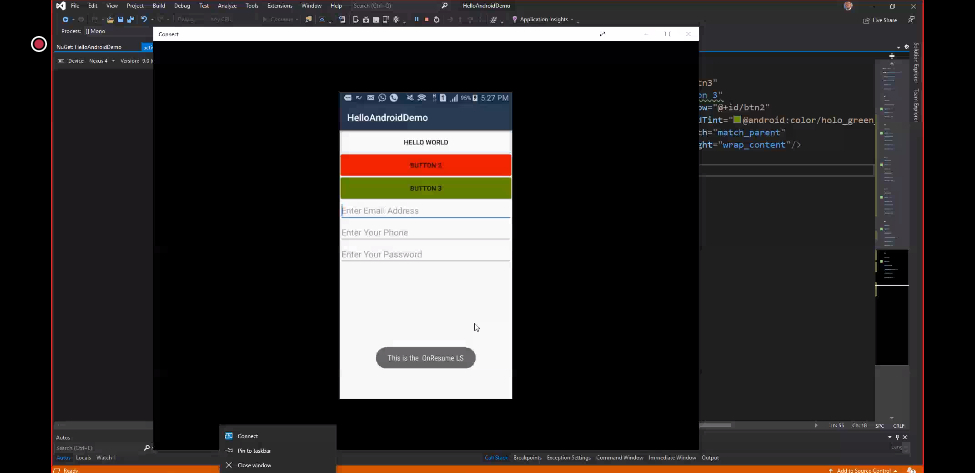The image size is (975, 473).
Task: Open the Edit menu
Action: tap(93, 6)
